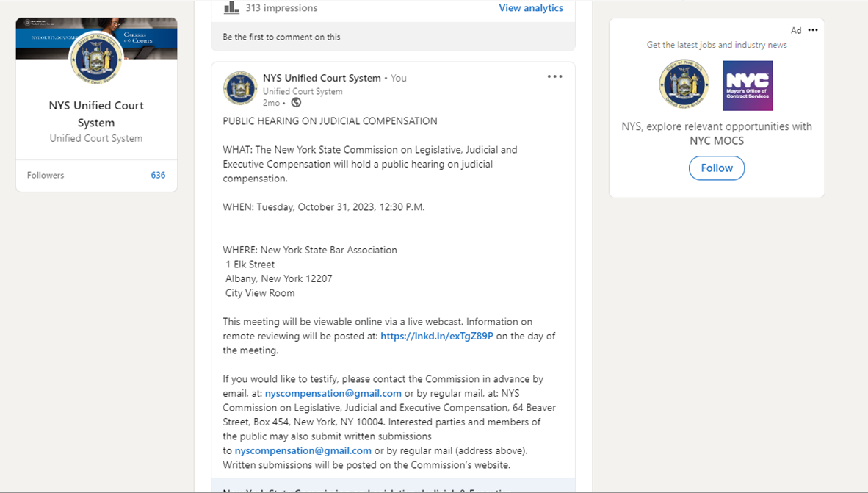Follow NYC MOCS via the Follow button
The height and width of the screenshot is (493, 868).
(716, 168)
